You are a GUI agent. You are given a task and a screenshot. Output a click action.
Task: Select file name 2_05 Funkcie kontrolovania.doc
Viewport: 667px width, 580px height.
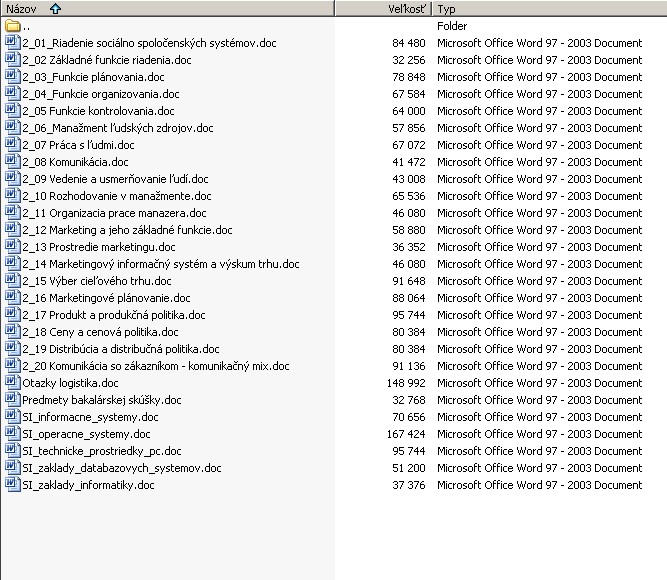(98, 111)
